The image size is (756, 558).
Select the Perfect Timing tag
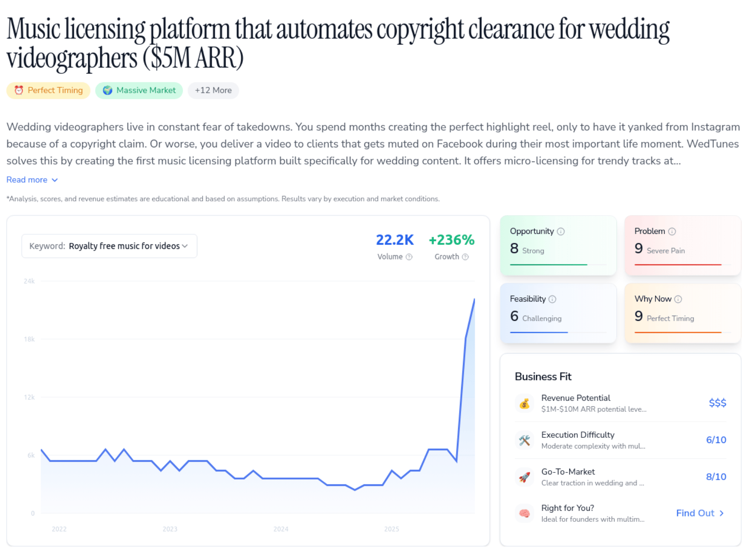(48, 90)
